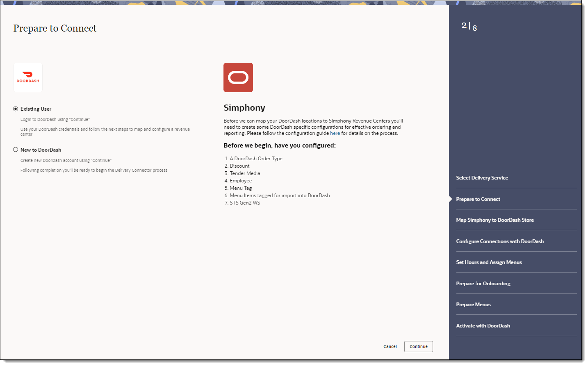Choose the New to DoorDash option

point(16,150)
